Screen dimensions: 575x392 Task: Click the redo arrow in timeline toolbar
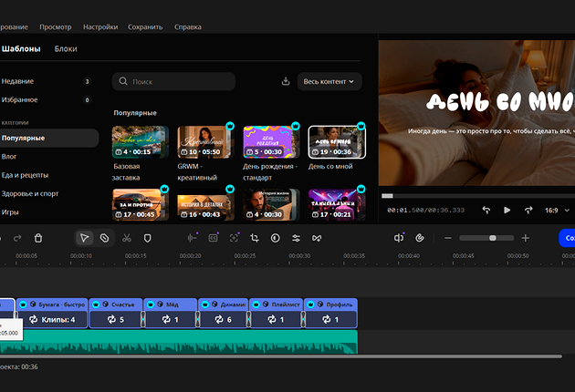(17, 238)
